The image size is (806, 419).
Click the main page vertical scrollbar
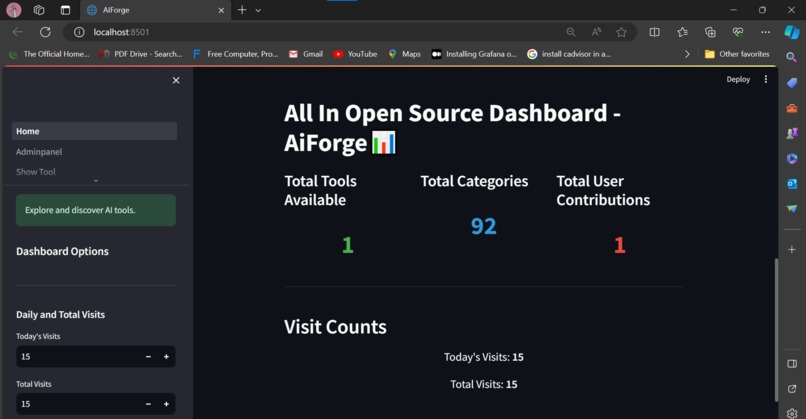click(776, 330)
